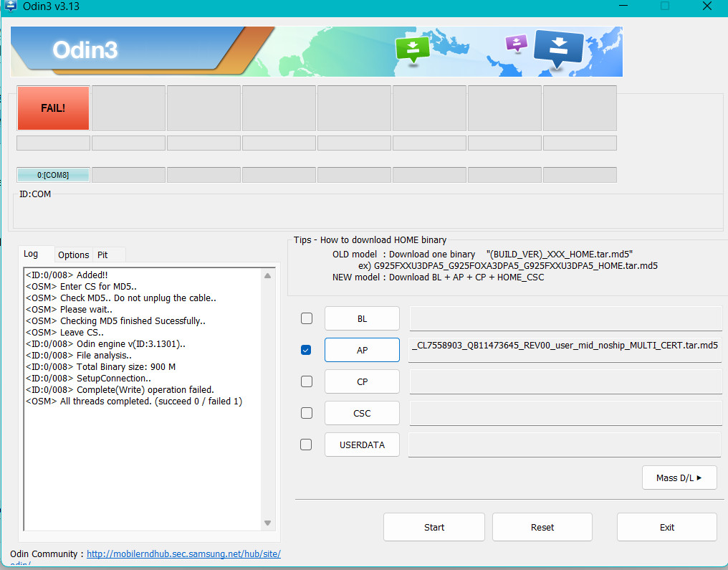The height and width of the screenshot is (570, 728).
Task: Close the Odin3 window
Action: [x=707, y=6]
